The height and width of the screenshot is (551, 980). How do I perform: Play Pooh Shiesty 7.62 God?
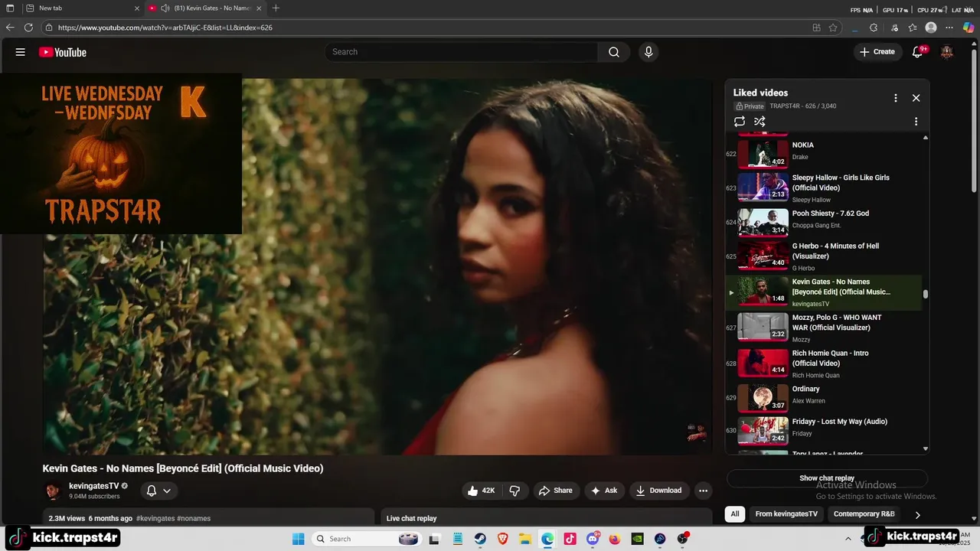(823, 222)
